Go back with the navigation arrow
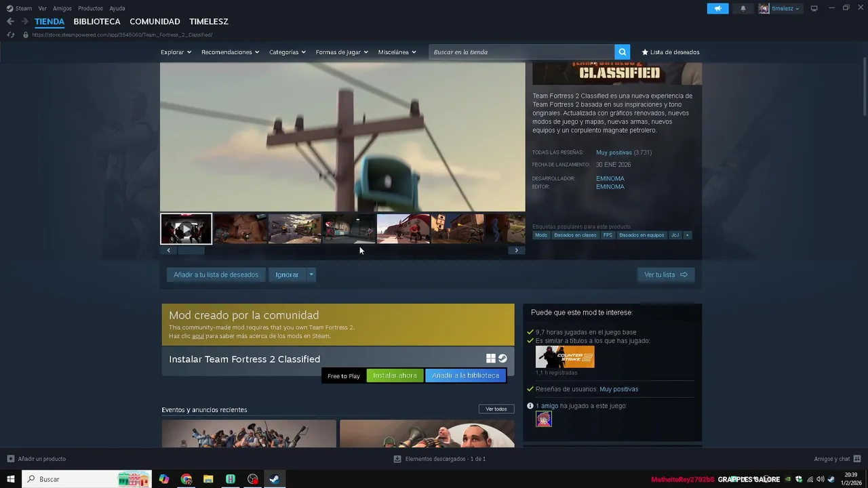This screenshot has width=868, height=488. click(10, 21)
